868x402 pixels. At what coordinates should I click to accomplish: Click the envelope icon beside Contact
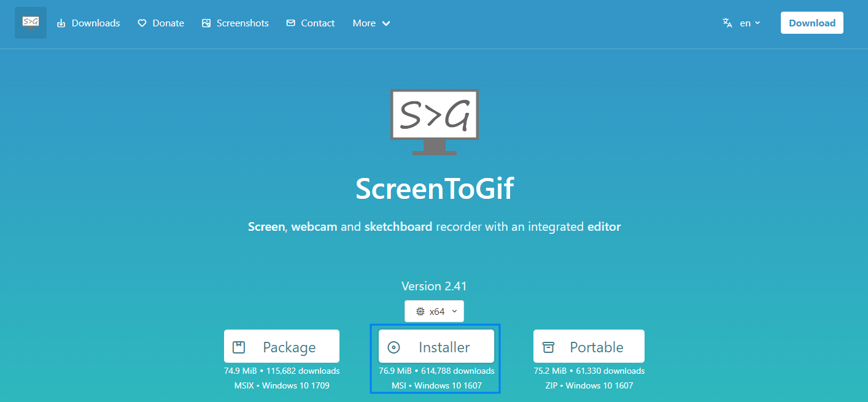coord(291,23)
